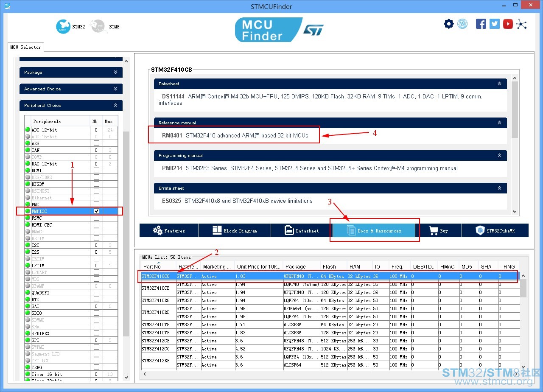Screen dimensions: 543x392
Task: Enable the TRNG peripheral checkbox
Action: coord(96,367)
